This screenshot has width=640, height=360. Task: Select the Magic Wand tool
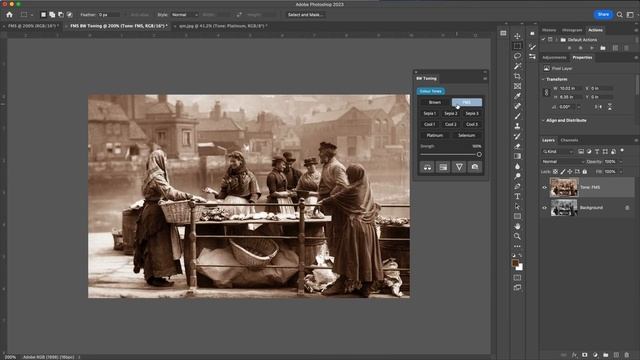pyautogui.click(x=517, y=66)
